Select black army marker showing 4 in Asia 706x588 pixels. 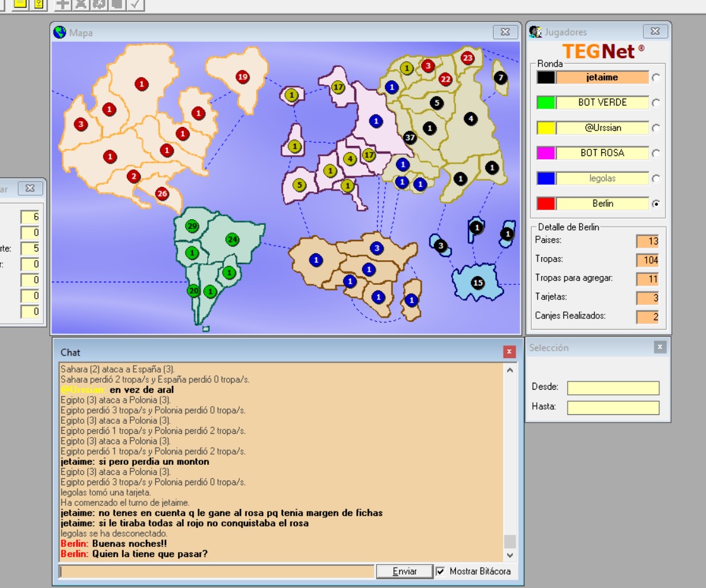pyautogui.click(x=470, y=119)
